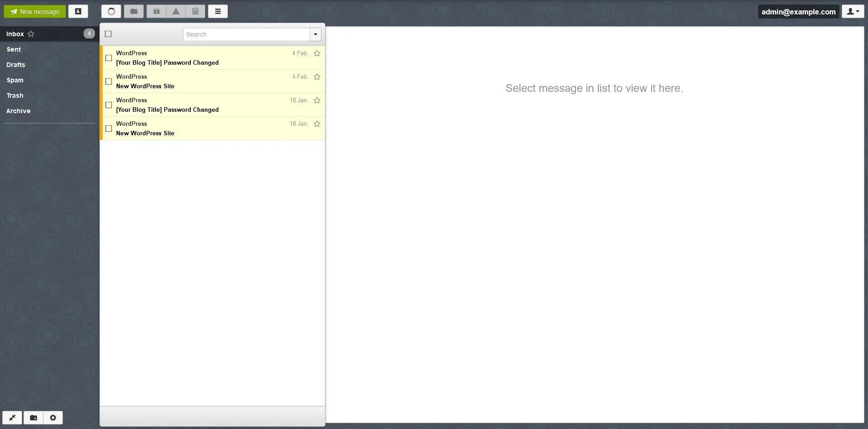Switch to the Sent folder
868x429 pixels.
click(14, 49)
